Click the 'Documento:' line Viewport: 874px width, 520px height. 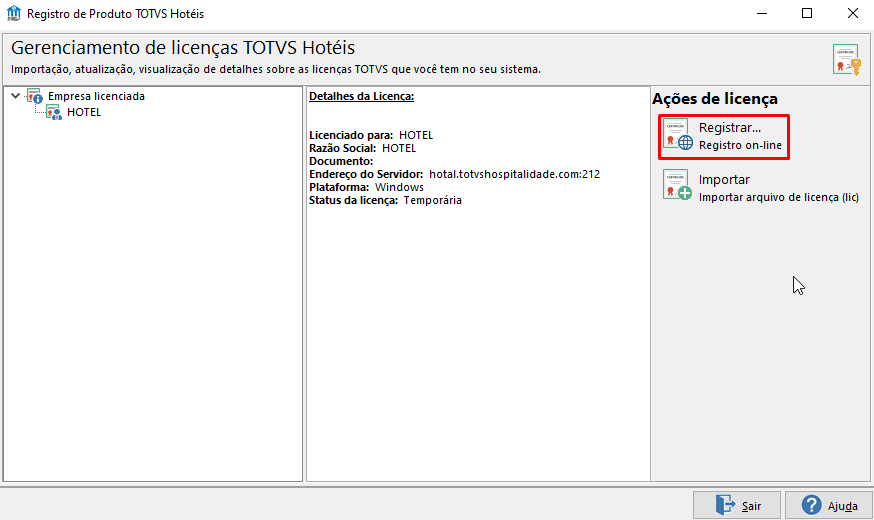click(x=341, y=161)
